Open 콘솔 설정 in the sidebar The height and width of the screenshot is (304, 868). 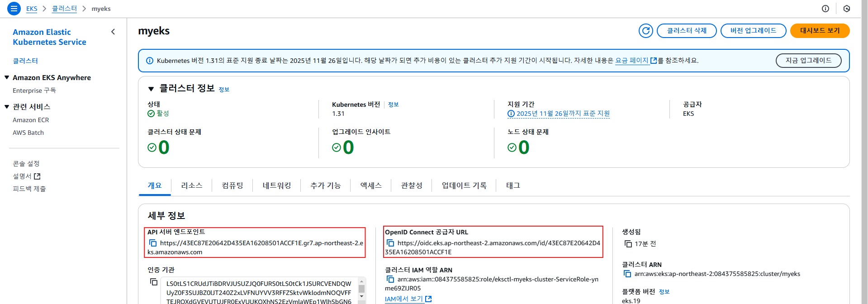pyautogui.click(x=26, y=163)
